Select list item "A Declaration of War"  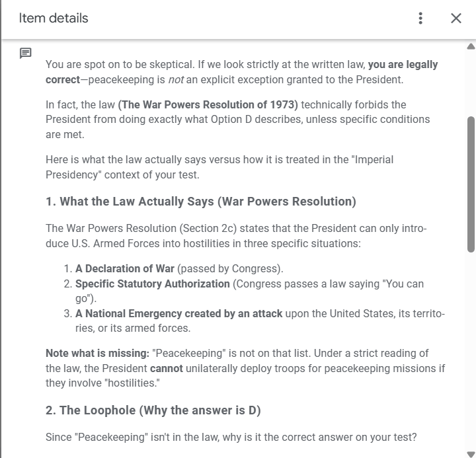coord(125,269)
